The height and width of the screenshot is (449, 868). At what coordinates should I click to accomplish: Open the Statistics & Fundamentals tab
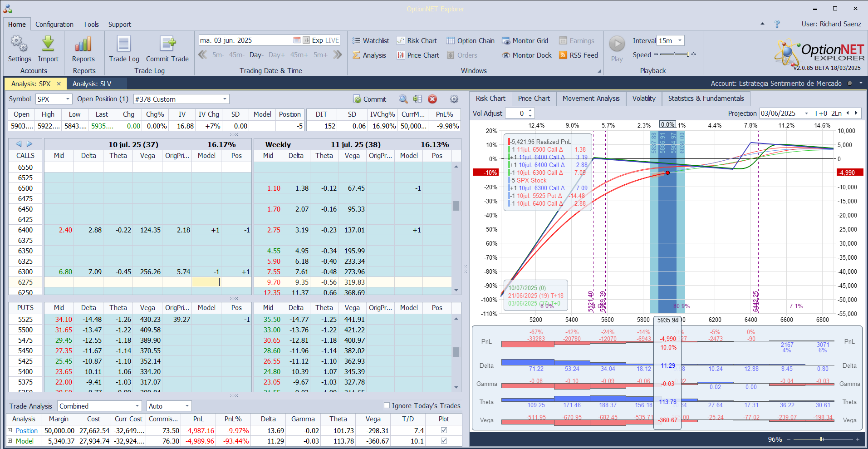[x=706, y=98]
